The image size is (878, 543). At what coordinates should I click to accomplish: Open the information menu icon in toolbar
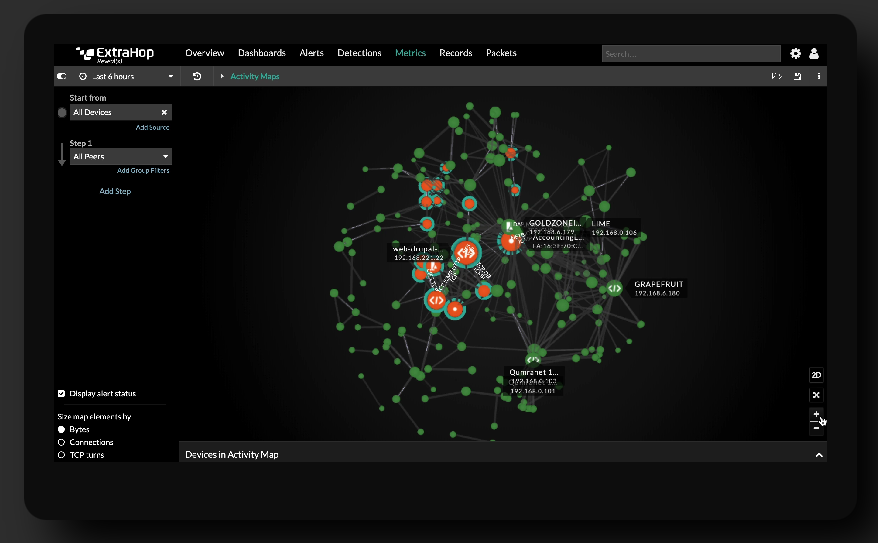819,76
